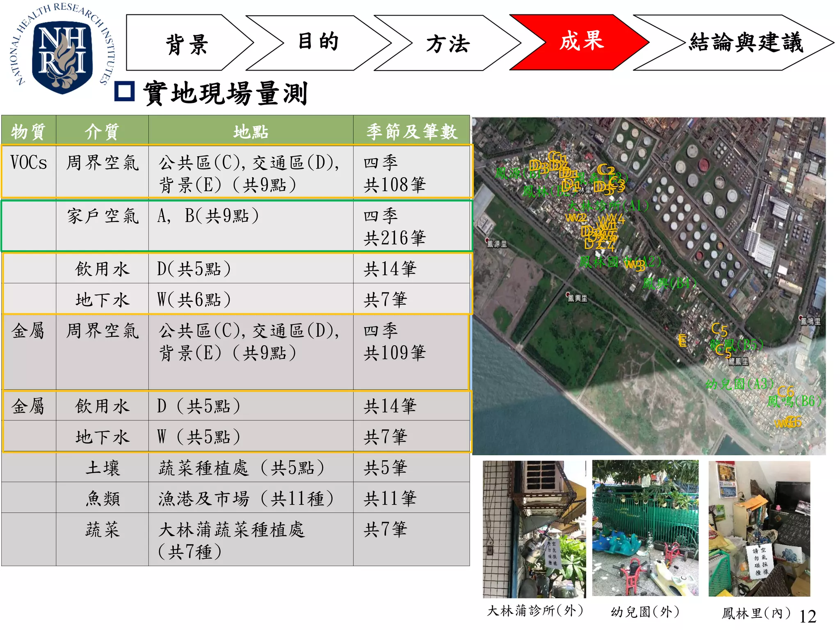Click the 地點 column header
This screenshot has width=840, height=630.
click(251, 130)
